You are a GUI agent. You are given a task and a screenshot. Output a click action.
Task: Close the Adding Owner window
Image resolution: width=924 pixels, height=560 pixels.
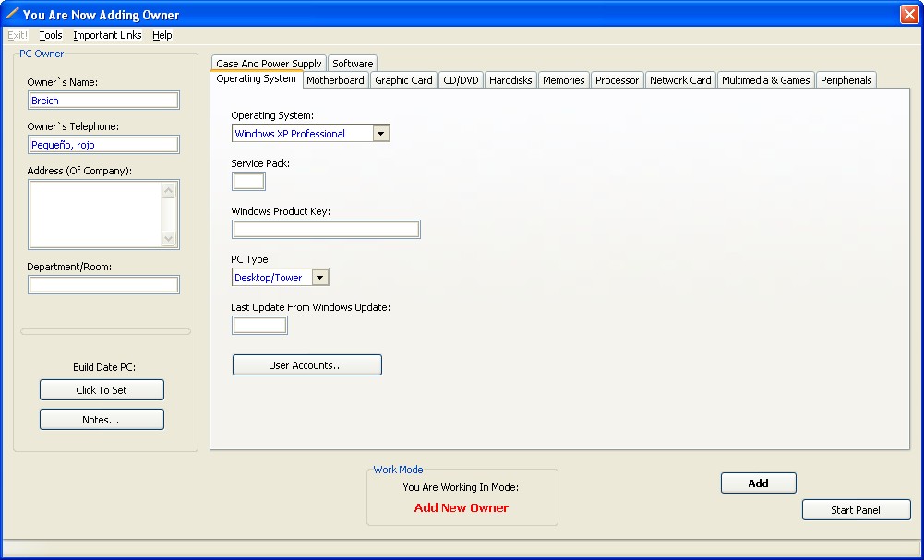click(908, 14)
